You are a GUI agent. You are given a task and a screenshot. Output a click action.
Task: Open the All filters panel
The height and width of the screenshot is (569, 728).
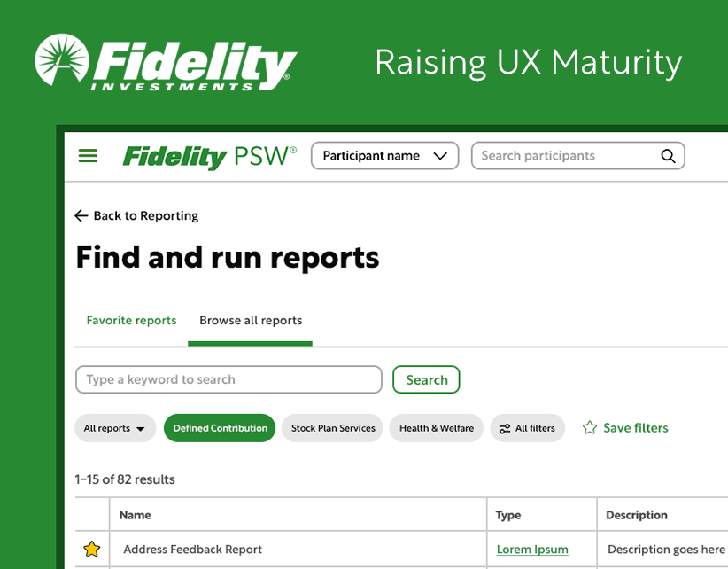[x=528, y=428]
